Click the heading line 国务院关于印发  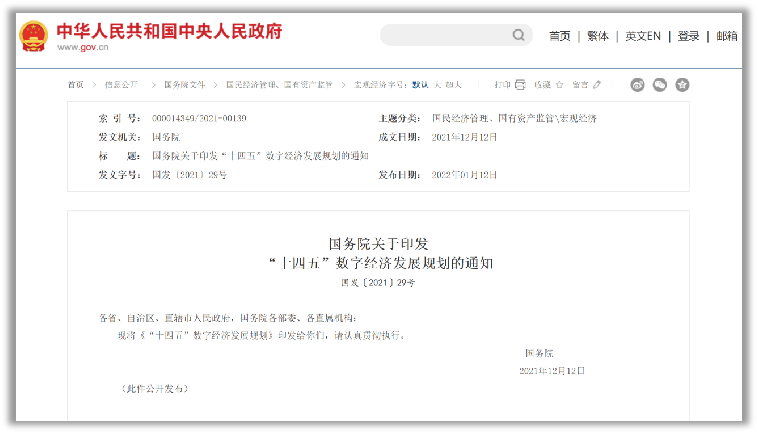tap(379, 244)
